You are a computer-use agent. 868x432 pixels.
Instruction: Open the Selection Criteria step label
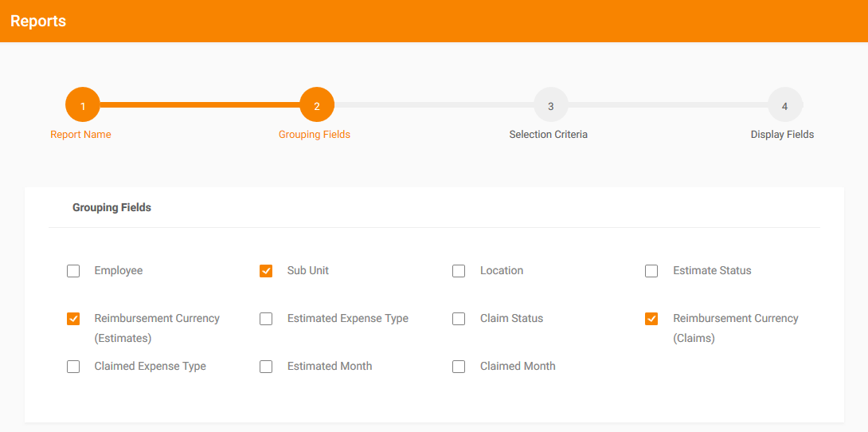point(549,135)
